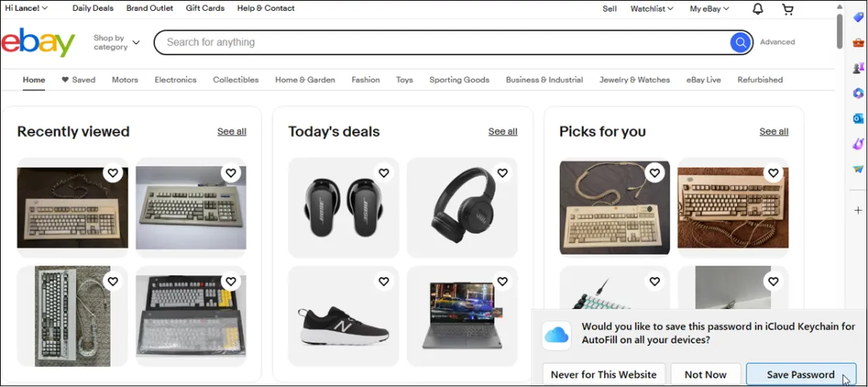Heart the New Balance sneaker
Screen dimensions: 868x387
(x=384, y=282)
